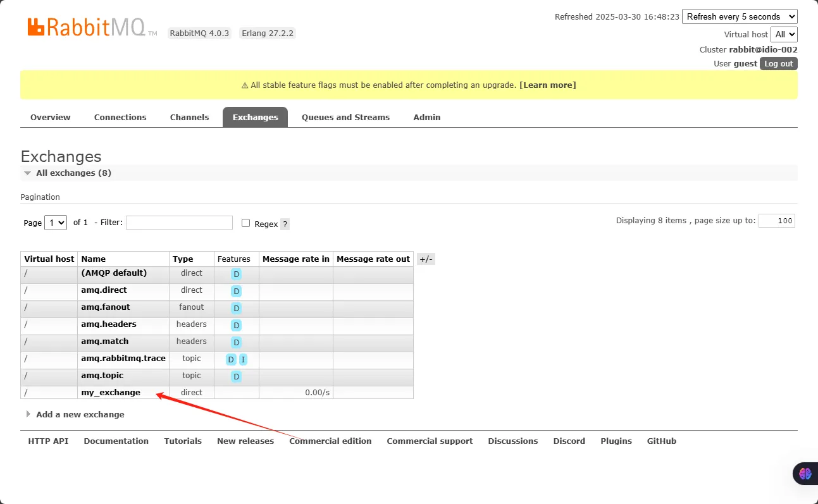Open the amq.topic exchange

click(x=102, y=375)
